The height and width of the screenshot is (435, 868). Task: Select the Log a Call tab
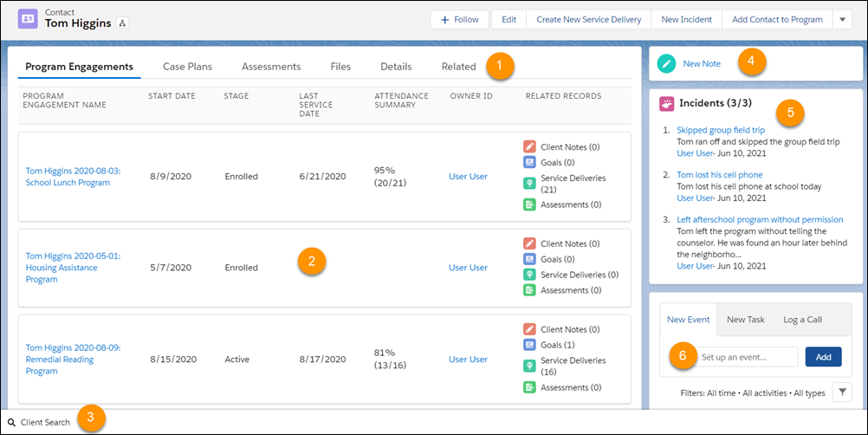pos(803,320)
